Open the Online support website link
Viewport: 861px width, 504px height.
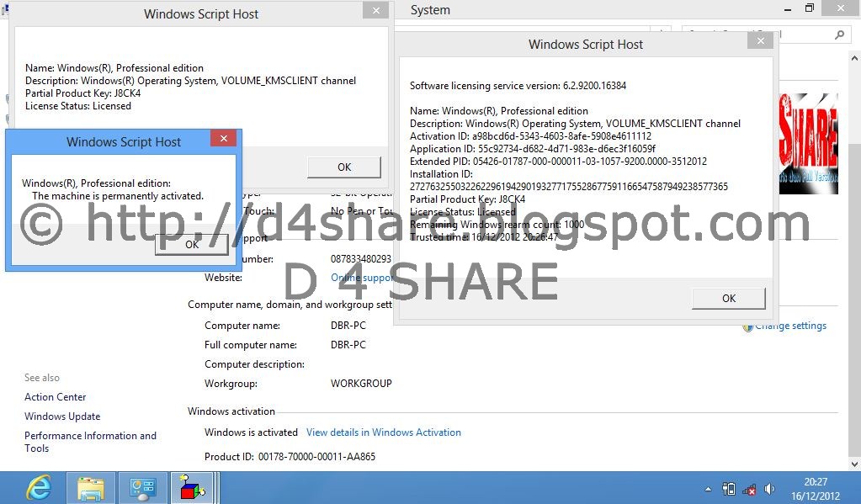362,278
